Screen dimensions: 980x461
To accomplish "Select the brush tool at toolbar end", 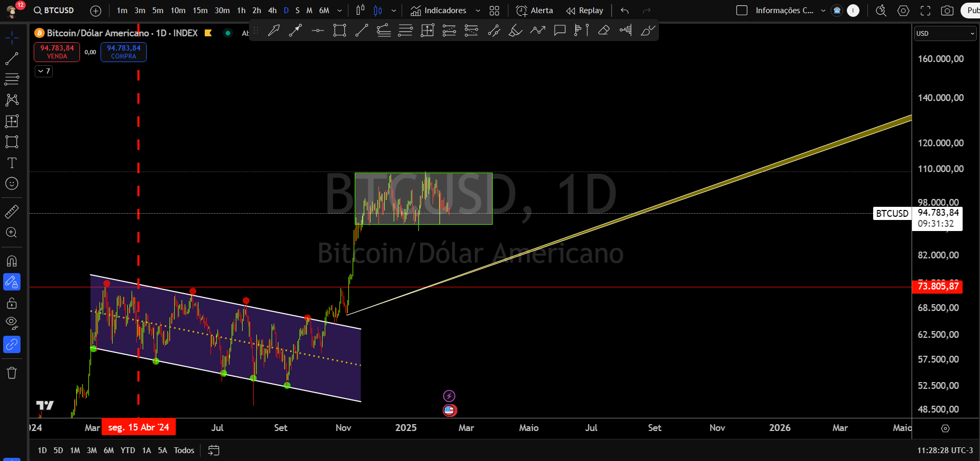I will pyautogui.click(x=648, y=31).
